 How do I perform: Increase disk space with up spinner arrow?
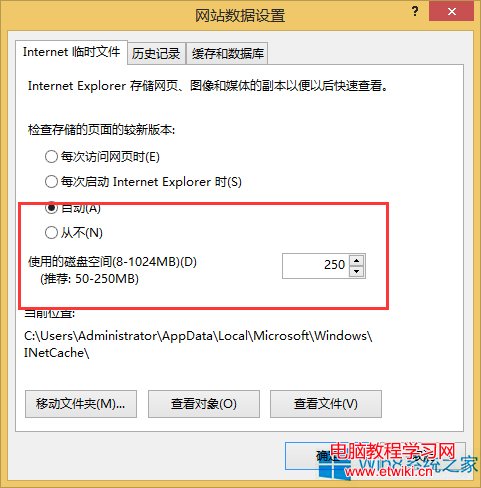pos(357,261)
